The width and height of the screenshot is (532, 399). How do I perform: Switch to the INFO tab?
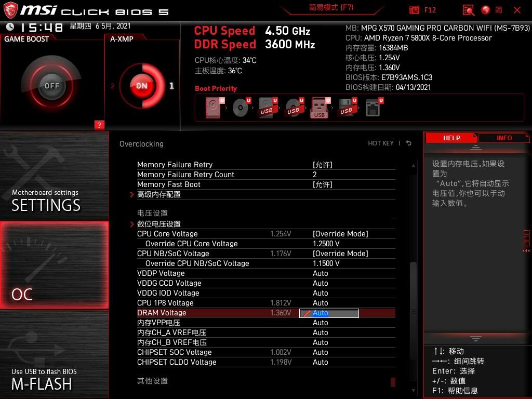tap(504, 138)
